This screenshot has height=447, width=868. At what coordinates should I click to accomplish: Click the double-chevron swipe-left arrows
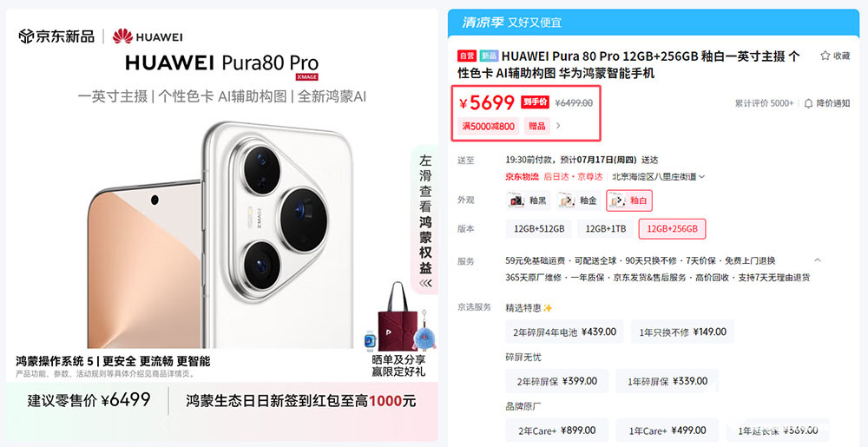(424, 283)
